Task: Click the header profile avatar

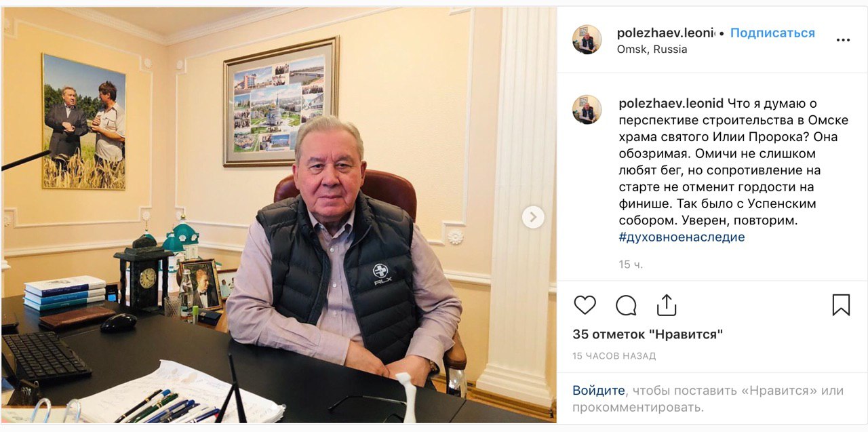Action: (x=587, y=40)
